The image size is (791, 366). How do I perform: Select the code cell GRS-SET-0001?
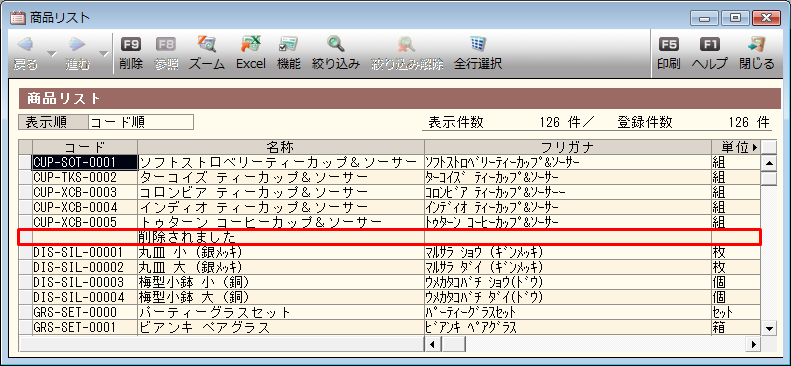click(x=85, y=328)
